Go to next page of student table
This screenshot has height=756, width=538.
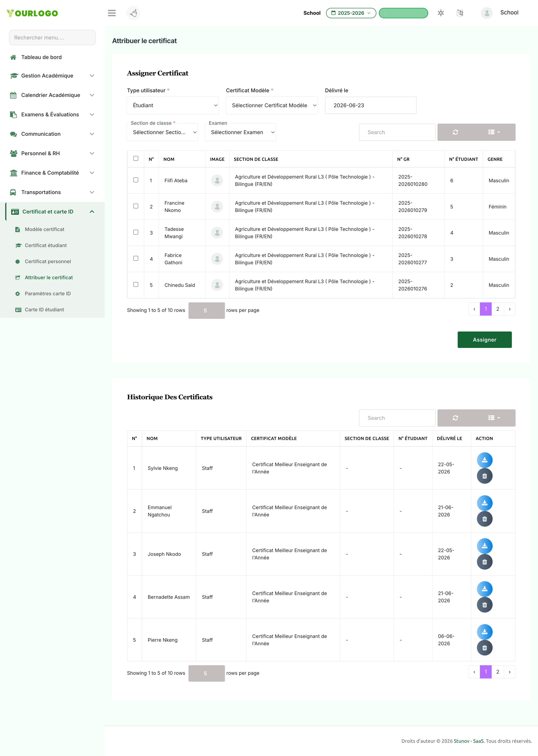[509, 309]
